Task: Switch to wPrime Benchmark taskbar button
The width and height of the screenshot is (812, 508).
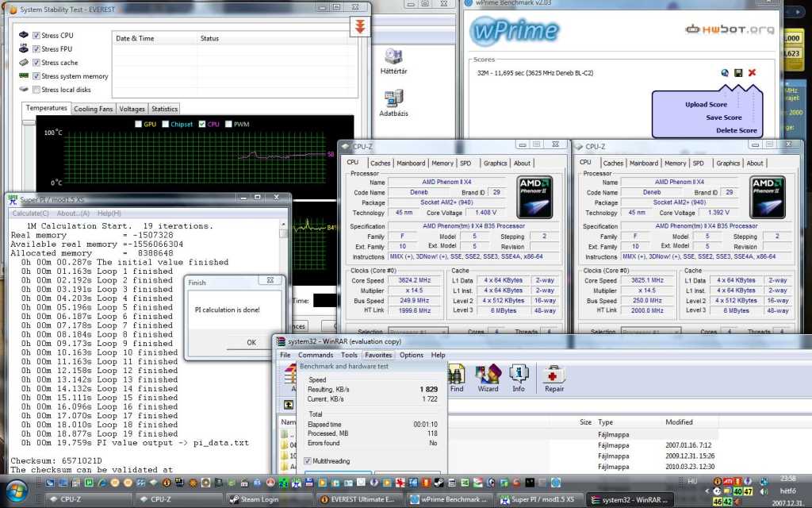Action: (x=450, y=500)
